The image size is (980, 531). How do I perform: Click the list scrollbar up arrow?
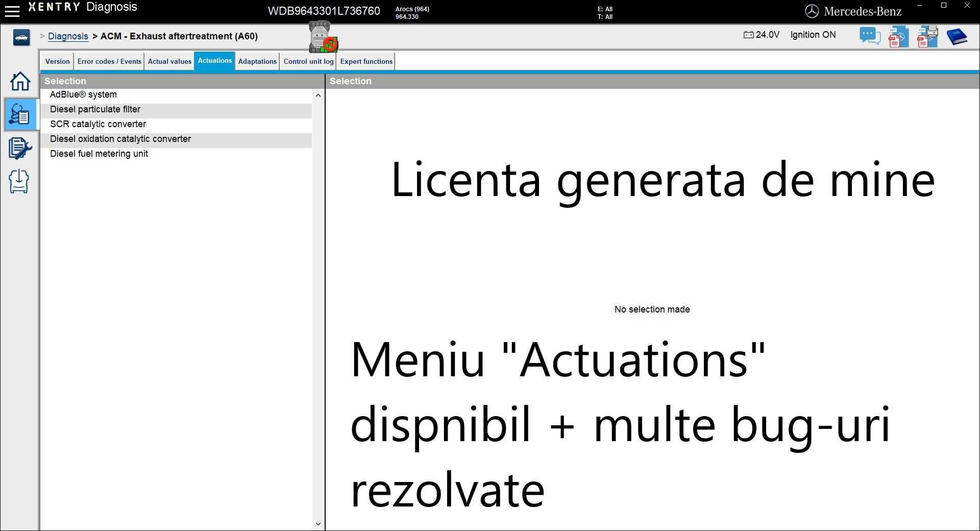pos(318,95)
